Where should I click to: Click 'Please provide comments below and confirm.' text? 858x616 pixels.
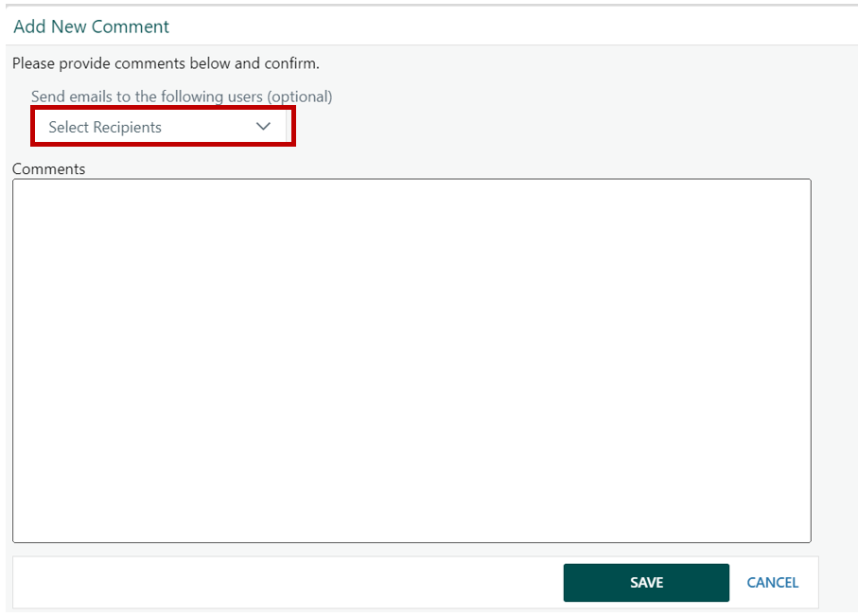[x=166, y=63]
